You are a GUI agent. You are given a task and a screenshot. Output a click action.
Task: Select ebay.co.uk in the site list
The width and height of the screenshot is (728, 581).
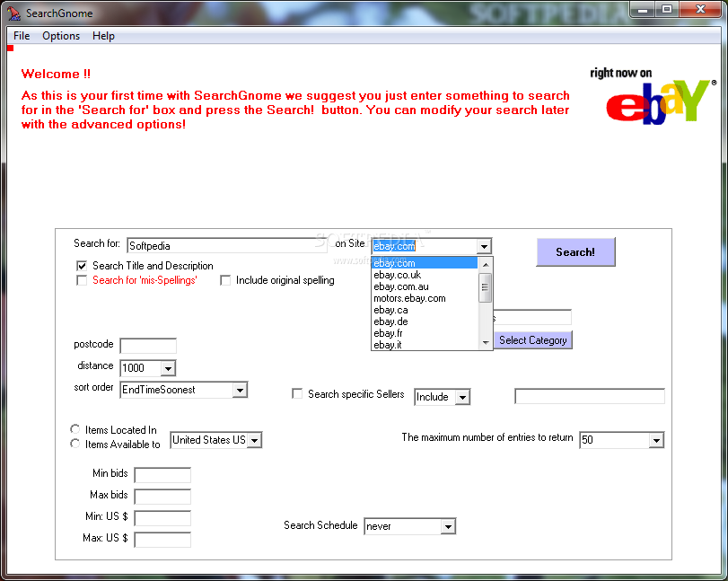[x=425, y=275]
